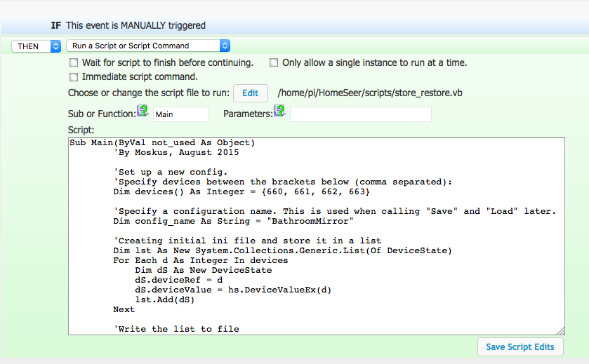The width and height of the screenshot is (589, 364).
Task: Expand the Run a Script or Script Command dropdown
Action: coord(148,46)
